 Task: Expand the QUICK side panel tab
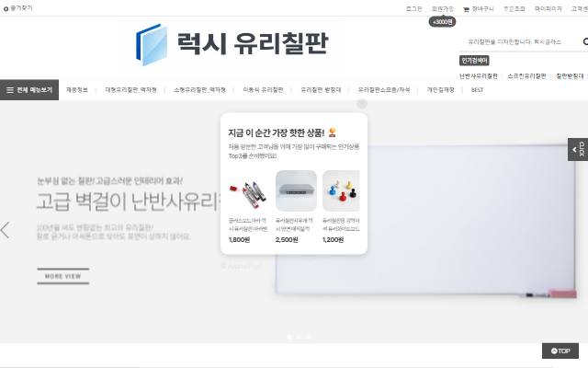coord(578,149)
